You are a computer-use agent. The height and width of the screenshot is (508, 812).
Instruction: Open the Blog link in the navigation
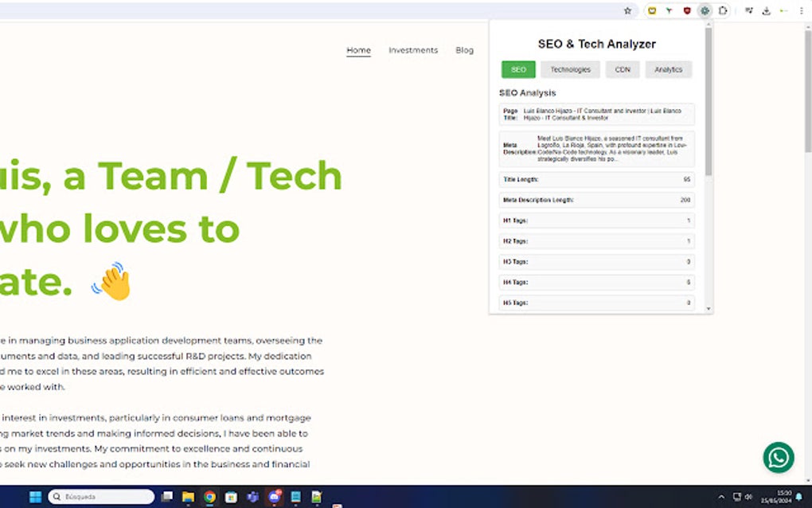tap(463, 49)
